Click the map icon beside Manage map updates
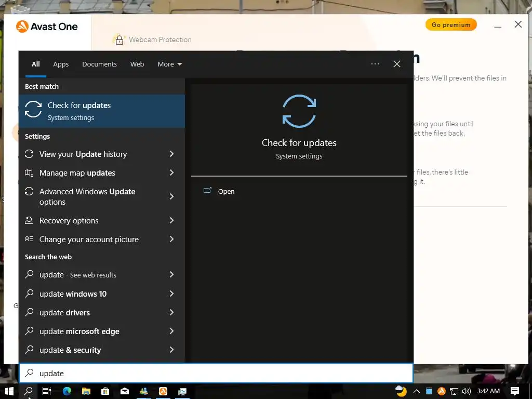 click(x=29, y=172)
